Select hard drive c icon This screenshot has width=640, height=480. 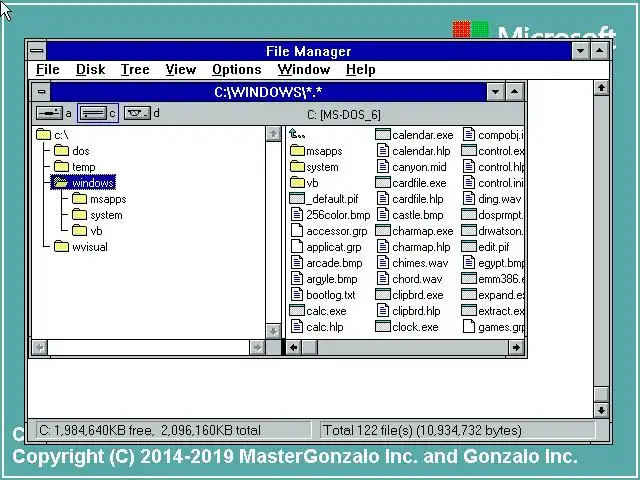93,113
